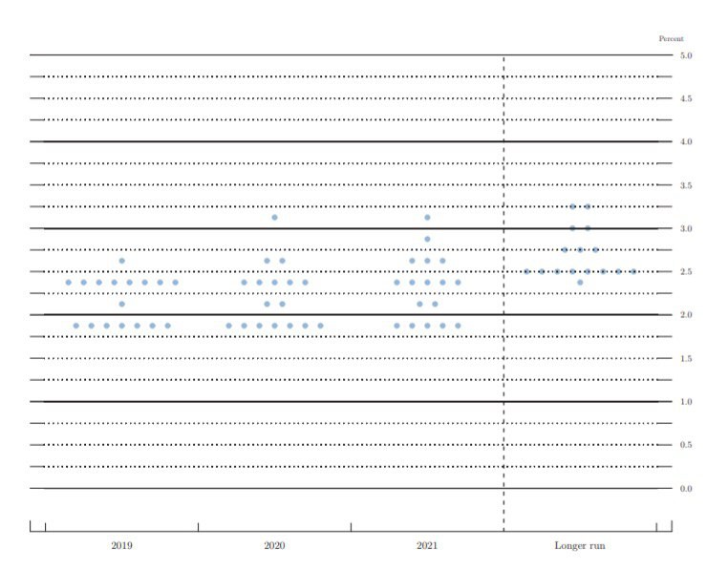Select the 2019 year label
This screenshot has width=728, height=571.
tap(121, 545)
